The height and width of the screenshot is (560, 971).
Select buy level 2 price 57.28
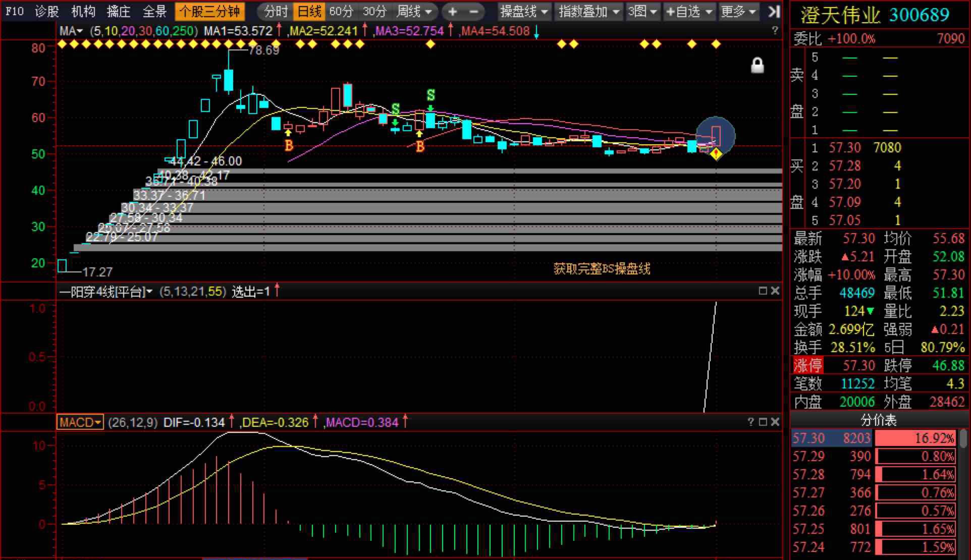[x=844, y=166]
